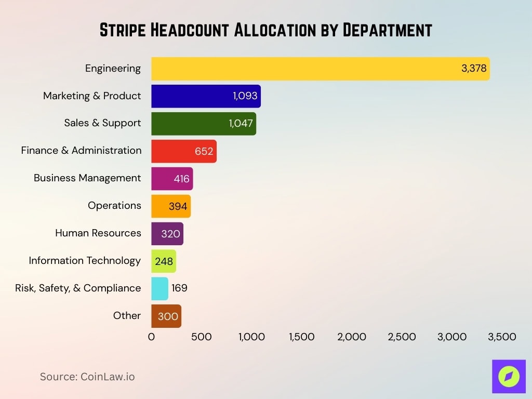Select the magenta Business Management bar

tap(171, 178)
